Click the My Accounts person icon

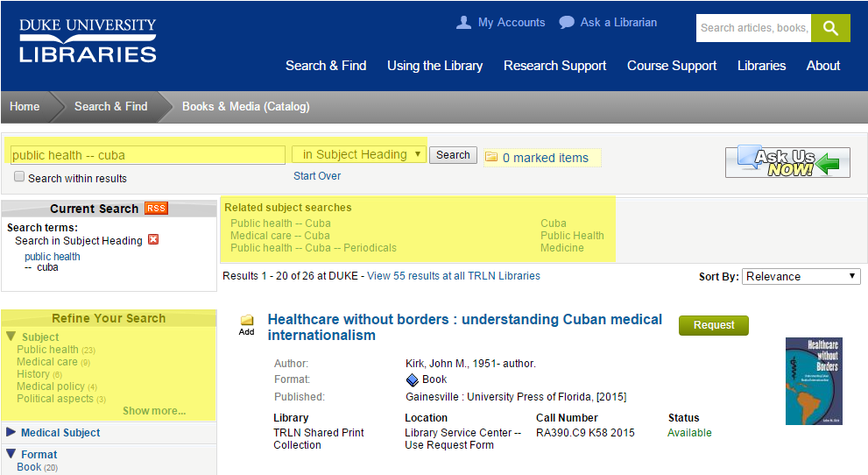pyautogui.click(x=463, y=23)
